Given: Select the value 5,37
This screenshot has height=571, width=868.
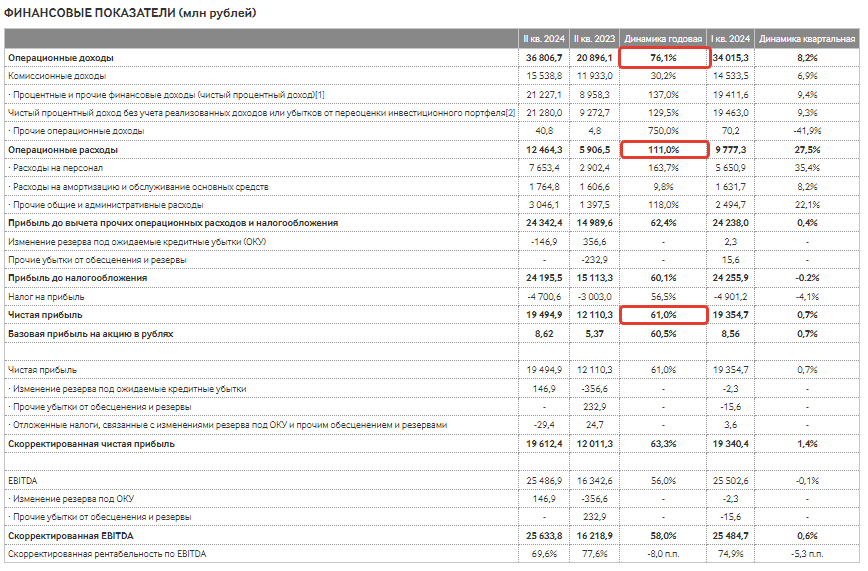Looking at the screenshot, I should tap(595, 334).
